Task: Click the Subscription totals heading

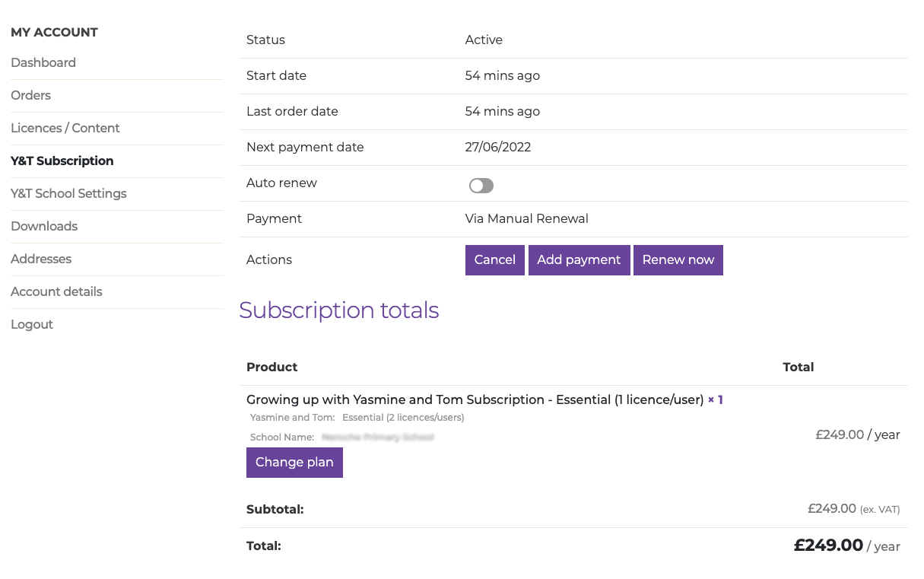Action: pos(339,310)
